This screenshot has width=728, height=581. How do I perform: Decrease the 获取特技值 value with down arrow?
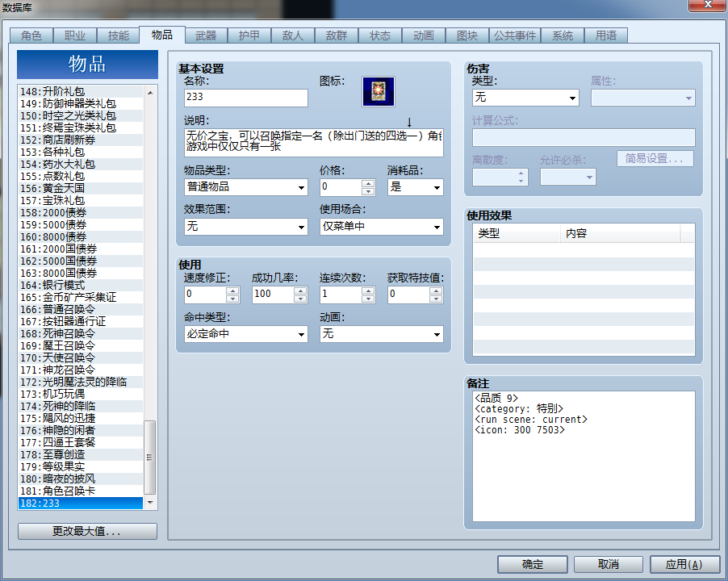436,299
